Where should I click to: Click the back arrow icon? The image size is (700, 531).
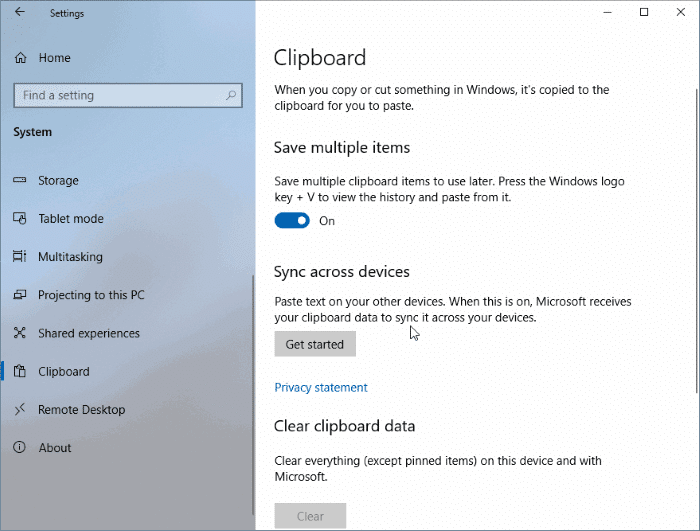tap(20, 12)
